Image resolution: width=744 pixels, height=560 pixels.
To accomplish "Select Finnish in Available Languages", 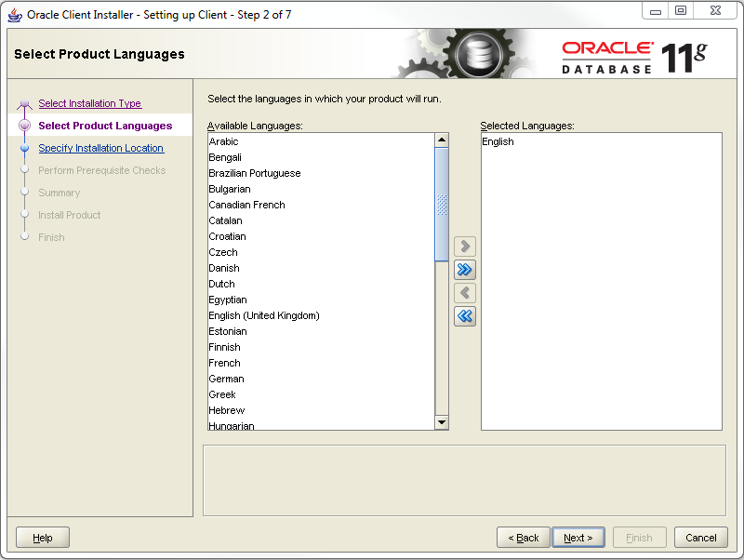I will [x=321, y=347].
